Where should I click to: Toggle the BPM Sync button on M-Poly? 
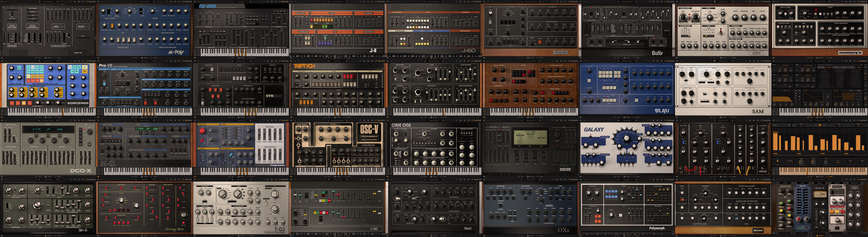pos(112,26)
